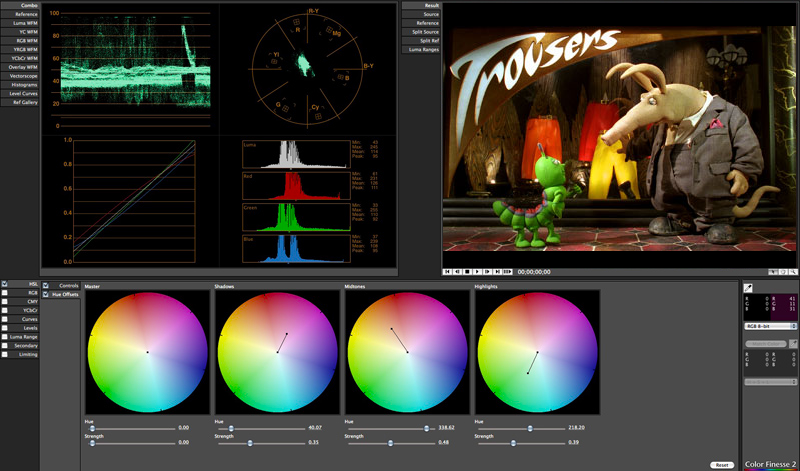Open the RGB 8-bit format dropdown
The width and height of the screenshot is (800, 471).
coord(770,326)
